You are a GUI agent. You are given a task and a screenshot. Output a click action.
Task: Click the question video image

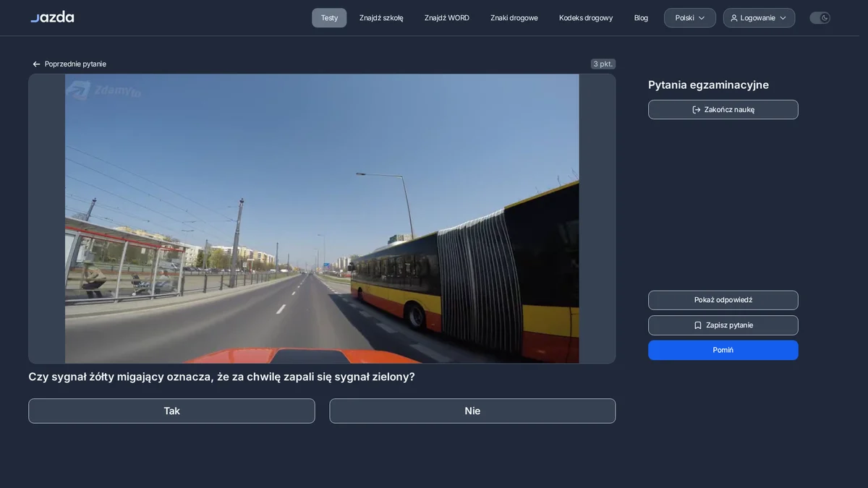tap(322, 218)
